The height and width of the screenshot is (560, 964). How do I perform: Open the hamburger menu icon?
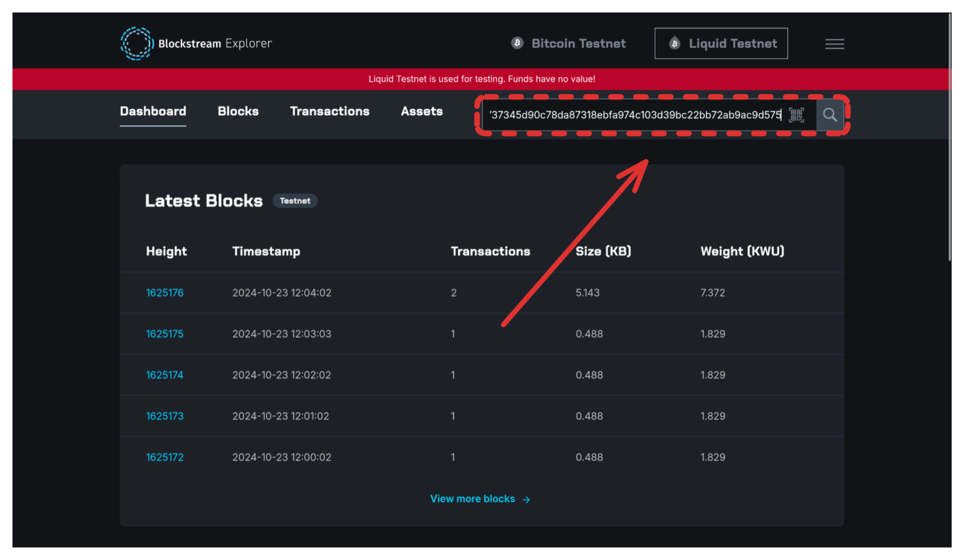tap(834, 44)
